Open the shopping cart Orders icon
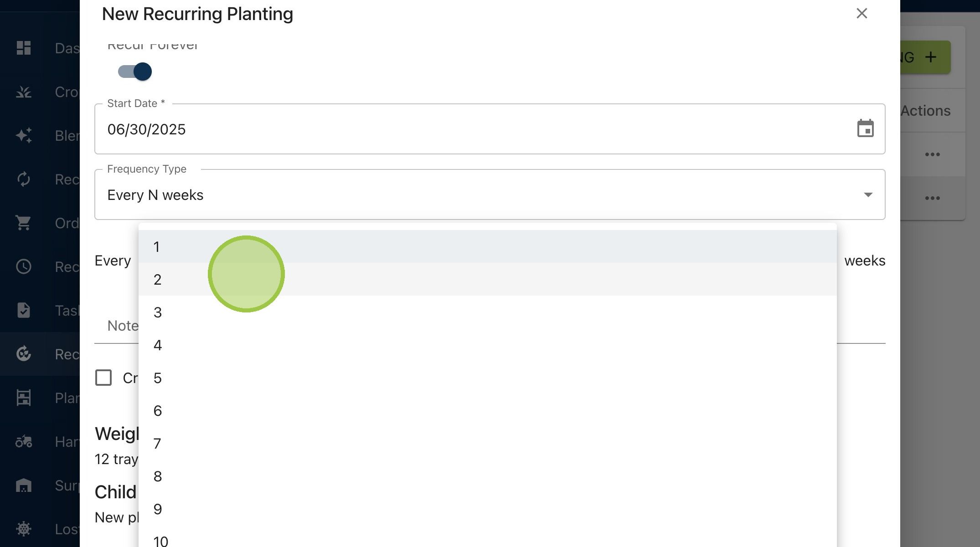Screen dimensions: 980x547 23,223
